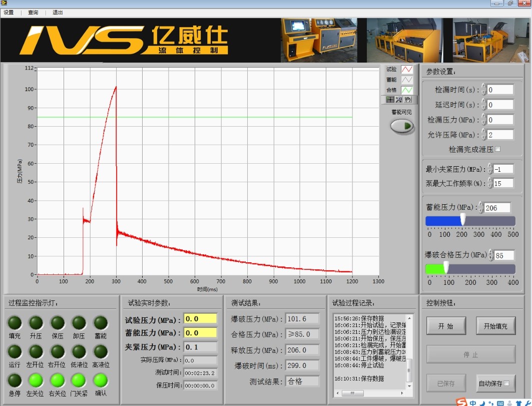Click the stepper arrows for 检漏时间
This screenshot has width=532, height=406.
pyautogui.click(x=483, y=90)
